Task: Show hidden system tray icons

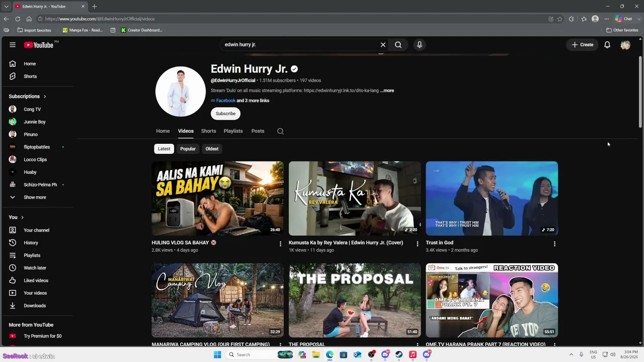Action: tap(571, 354)
